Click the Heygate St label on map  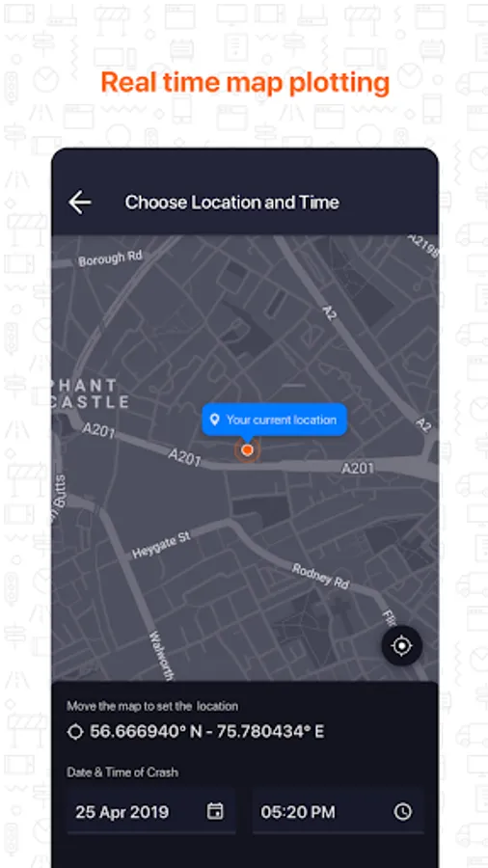pyautogui.click(x=161, y=545)
